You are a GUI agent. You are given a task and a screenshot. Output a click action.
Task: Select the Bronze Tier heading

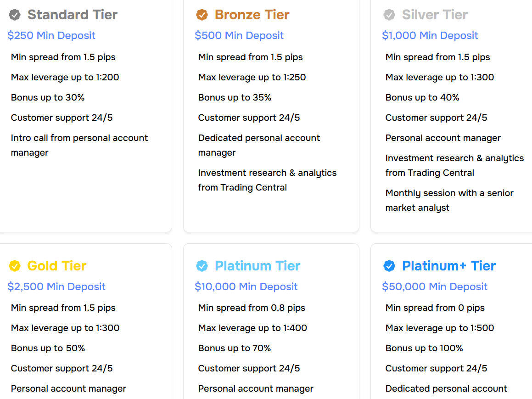(252, 15)
